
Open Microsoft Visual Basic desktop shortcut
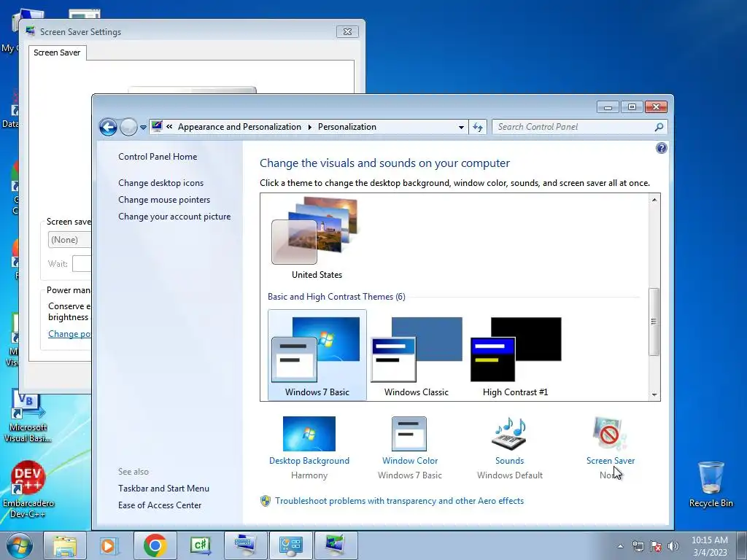coord(28,416)
